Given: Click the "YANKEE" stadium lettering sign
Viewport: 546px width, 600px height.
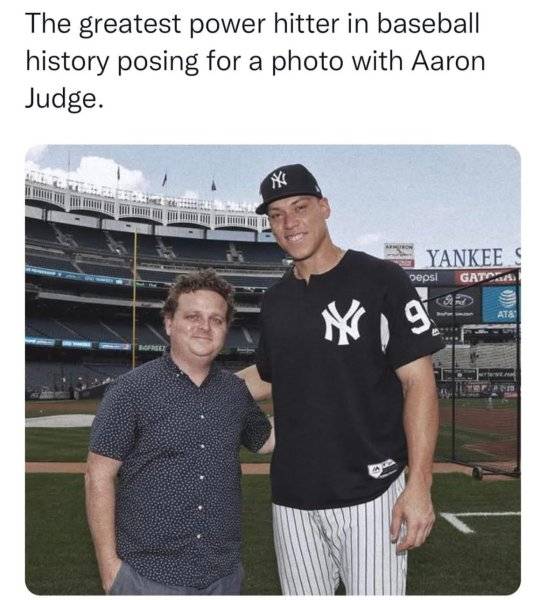Looking at the screenshot, I should (x=465, y=258).
